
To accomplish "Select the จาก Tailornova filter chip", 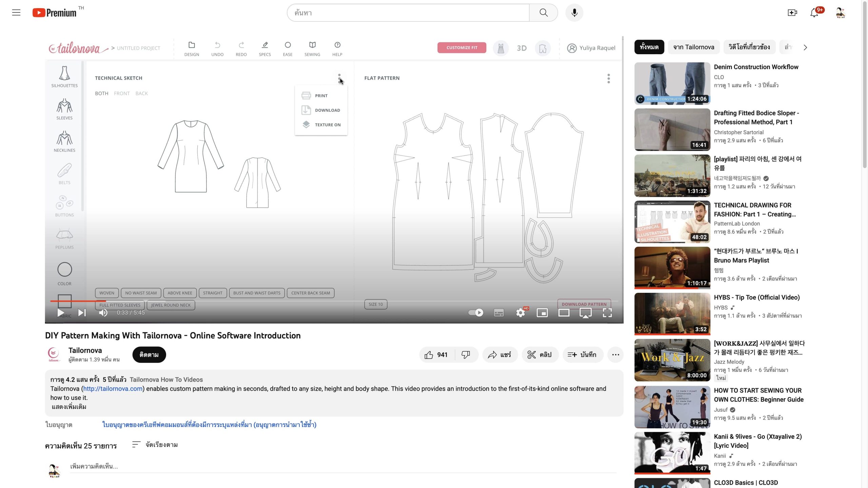I will tap(693, 47).
